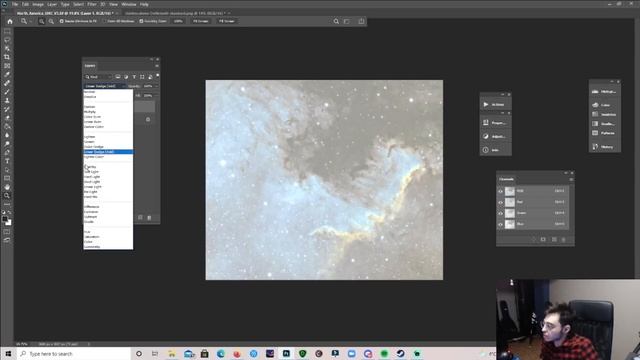640x360 pixels.
Task: Open Edit Toolbar ellipsis in toolbox
Action: (7, 204)
